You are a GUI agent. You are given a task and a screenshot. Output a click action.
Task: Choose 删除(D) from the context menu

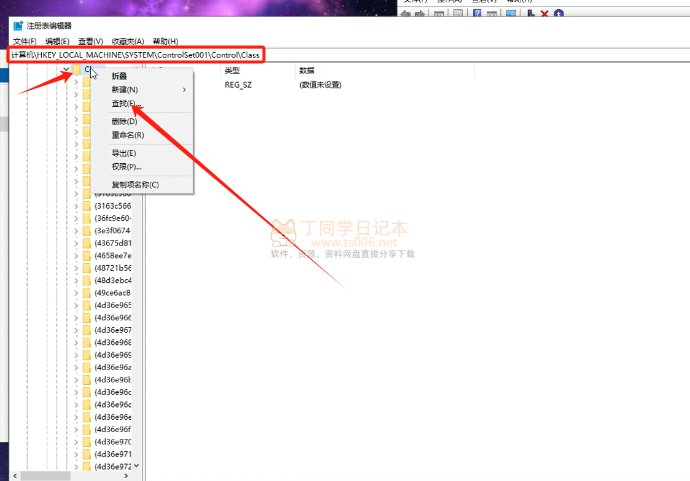pyautogui.click(x=143, y=121)
